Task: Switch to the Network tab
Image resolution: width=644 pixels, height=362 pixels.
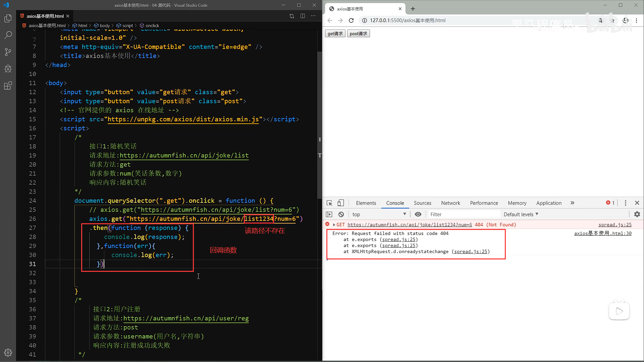Action: coord(450,203)
